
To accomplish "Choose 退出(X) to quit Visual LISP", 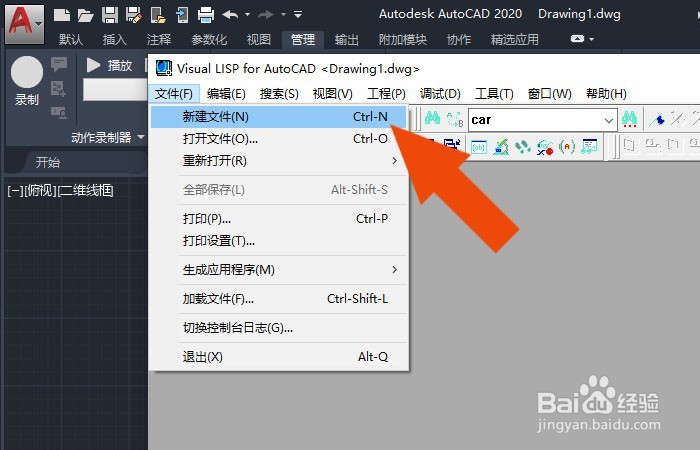I will (279, 357).
